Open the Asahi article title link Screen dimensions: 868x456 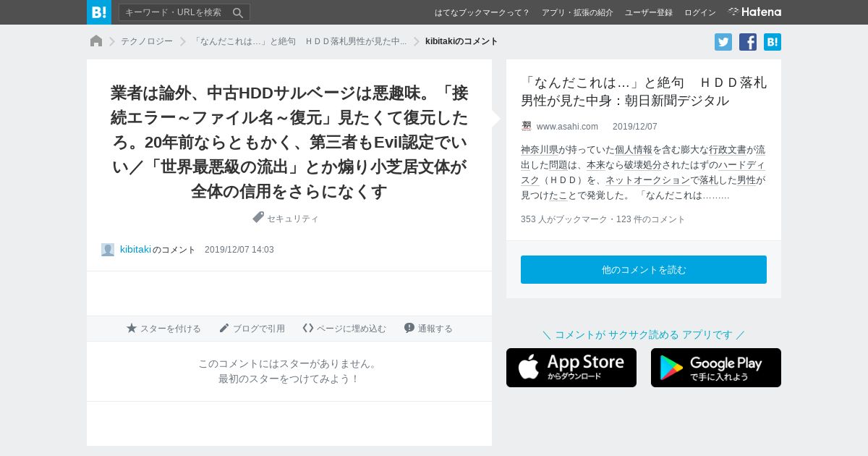(x=644, y=91)
